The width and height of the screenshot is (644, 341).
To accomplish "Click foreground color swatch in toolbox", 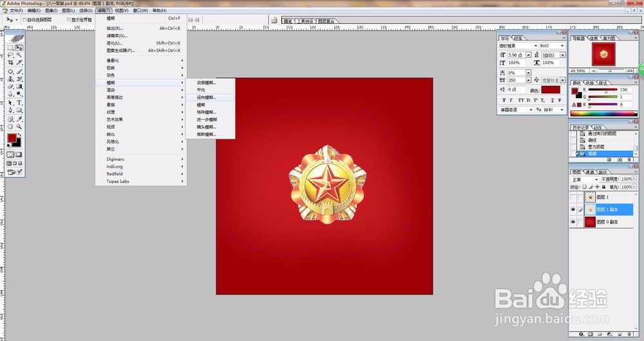I will tap(12, 138).
